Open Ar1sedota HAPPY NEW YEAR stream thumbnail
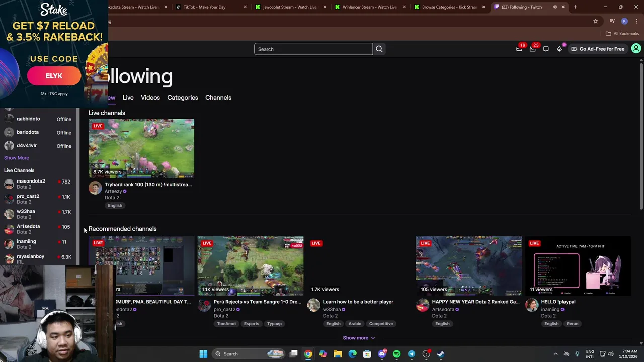 (x=469, y=265)
